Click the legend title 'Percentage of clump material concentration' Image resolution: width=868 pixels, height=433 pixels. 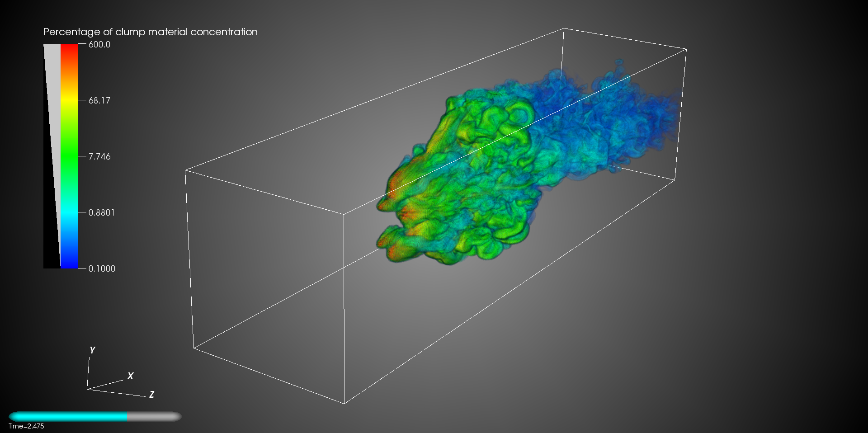click(x=151, y=32)
